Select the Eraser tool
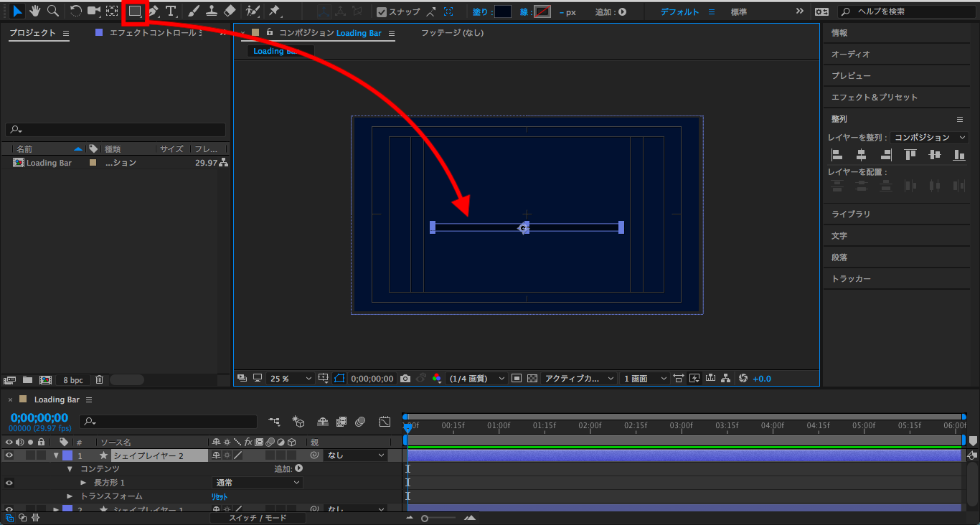 pyautogui.click(x=230, y=11)
